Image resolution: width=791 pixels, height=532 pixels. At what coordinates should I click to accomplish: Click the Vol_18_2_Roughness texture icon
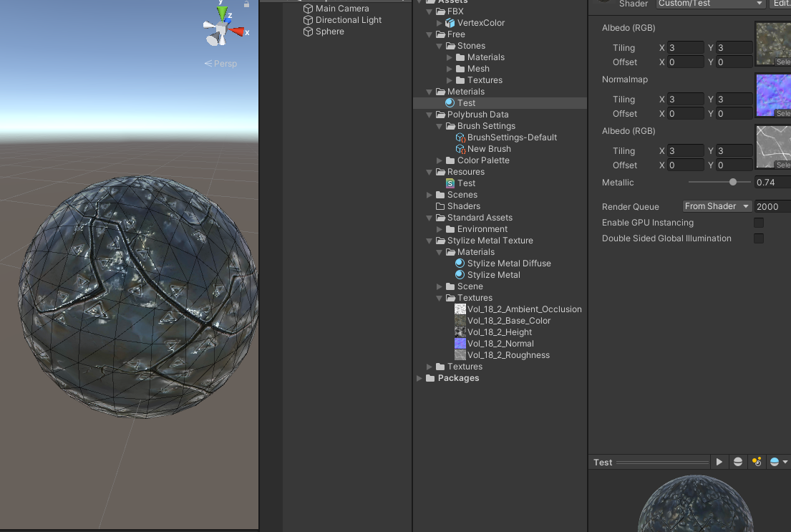tap(460, 355)
